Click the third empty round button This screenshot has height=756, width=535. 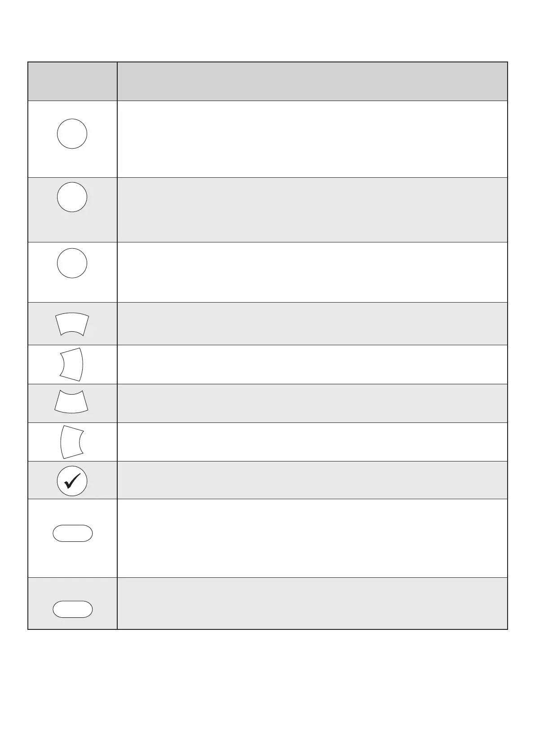[72, 263]
